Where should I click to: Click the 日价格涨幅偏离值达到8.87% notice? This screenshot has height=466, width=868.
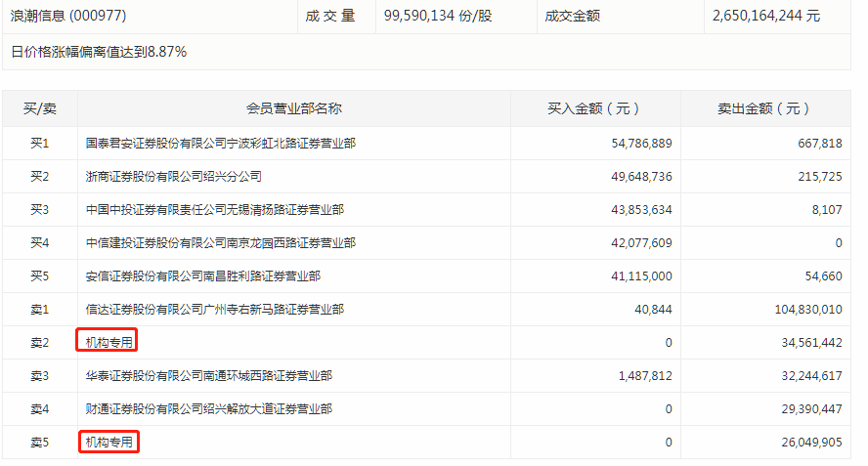tap(99, 52)
